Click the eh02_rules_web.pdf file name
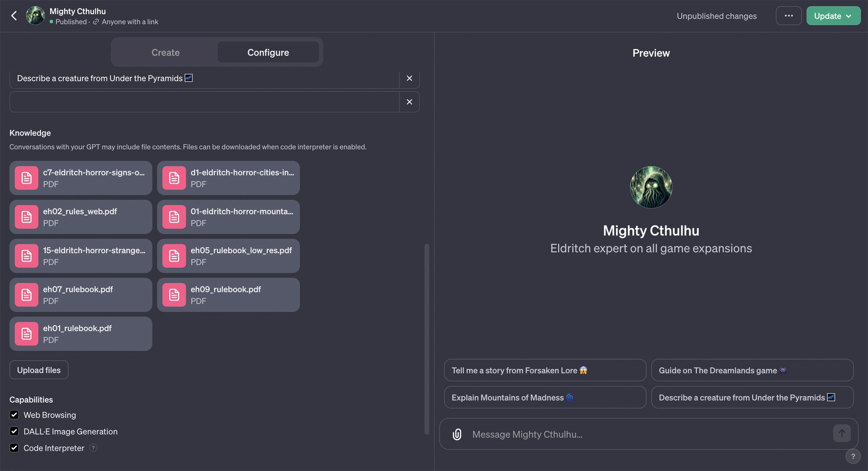 (80, 211)
